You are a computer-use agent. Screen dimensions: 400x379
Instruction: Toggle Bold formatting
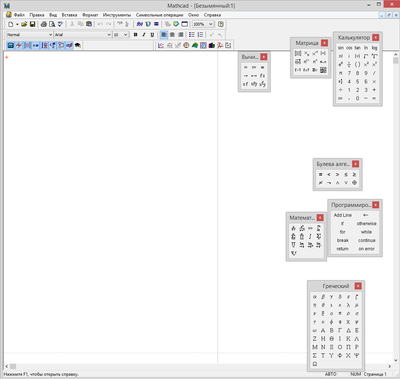pyautogui.click(x=135, y=35)
